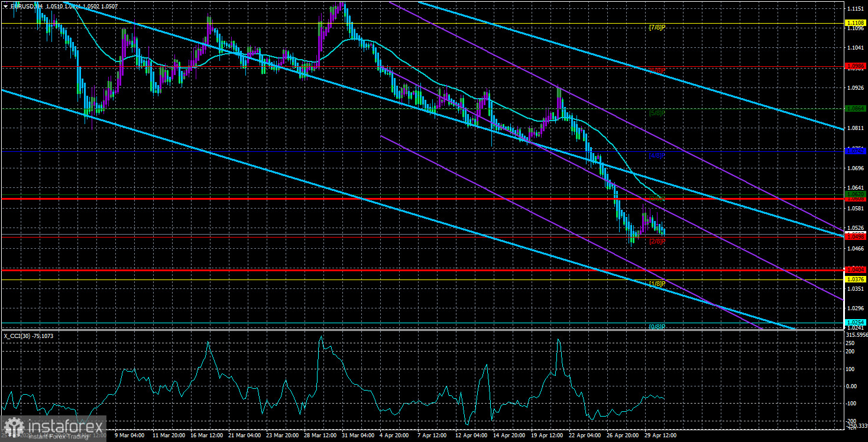The image size is (868, 442).
Task: Select the blue 1.0742 price tag
Action: point(856,151)
